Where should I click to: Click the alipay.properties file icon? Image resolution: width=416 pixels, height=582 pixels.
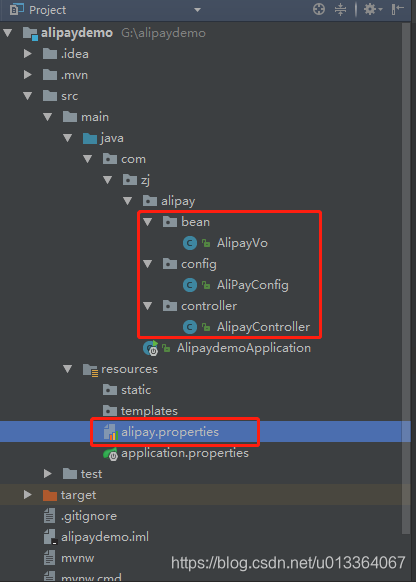click(111, 432)
